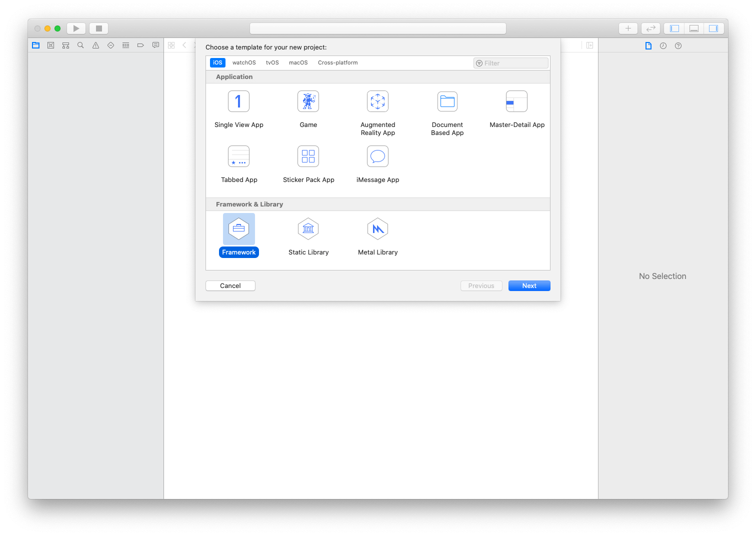Toggle the Inspectors panel
Image resolution: width=756 pixels, height=536 pixels.
click(713, 28)
